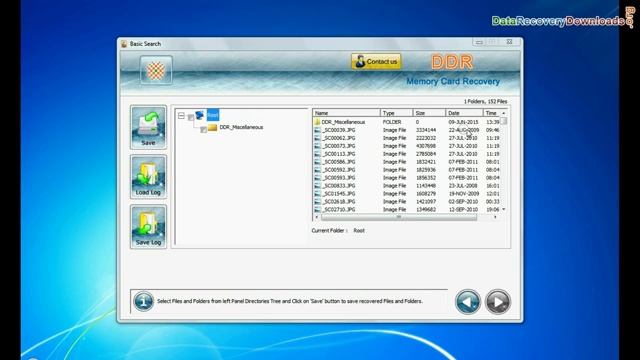The height and width of the screenshot is (360, 640).
Task: Select file _SC02618.JPG in the list
Action: point(338,202)
